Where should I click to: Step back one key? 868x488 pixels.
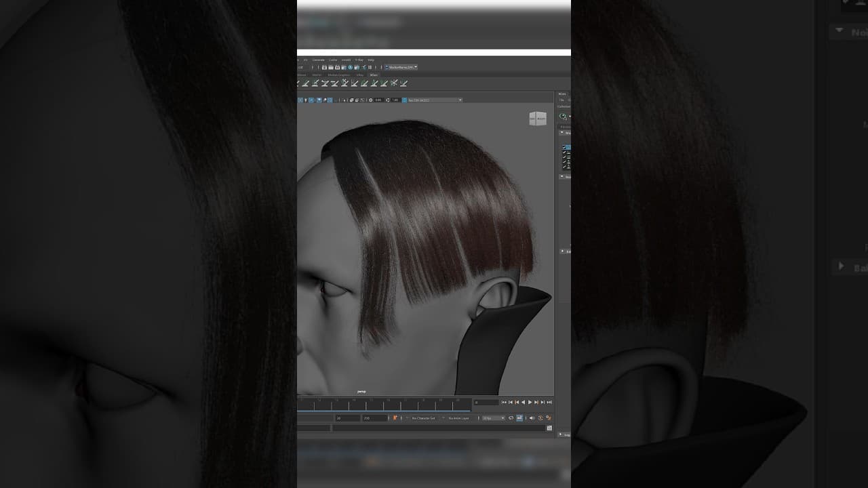[x=517, y=403]
